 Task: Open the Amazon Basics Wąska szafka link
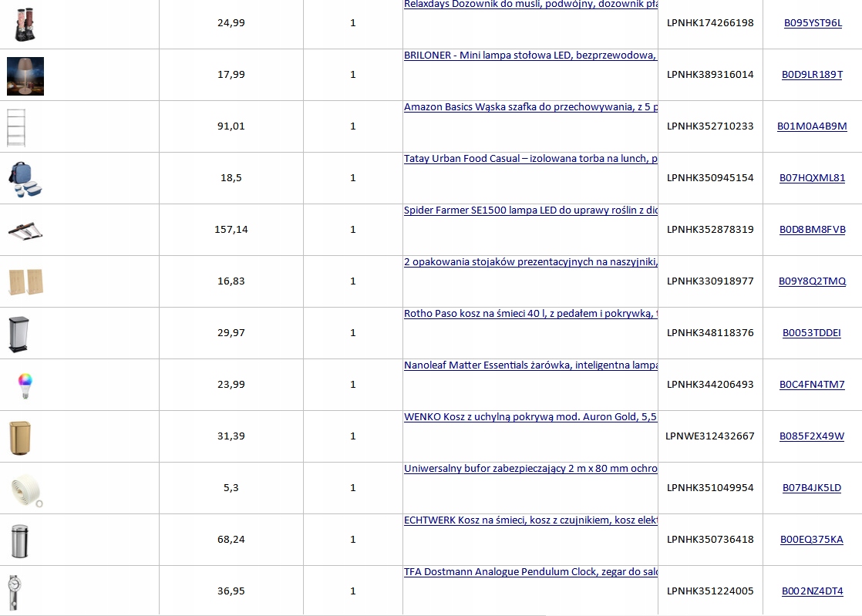(x=530, y=107)
